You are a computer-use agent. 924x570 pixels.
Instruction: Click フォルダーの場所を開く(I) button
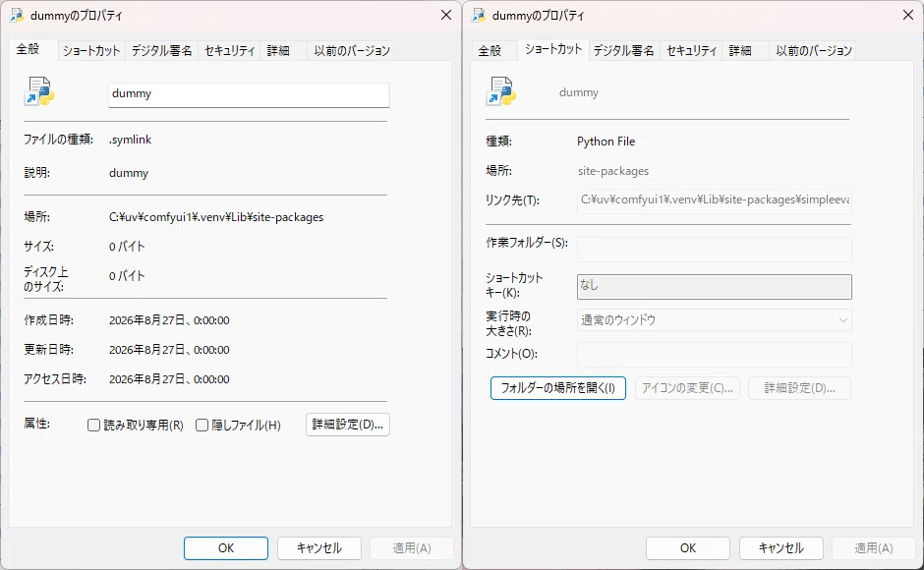point(558,388)
